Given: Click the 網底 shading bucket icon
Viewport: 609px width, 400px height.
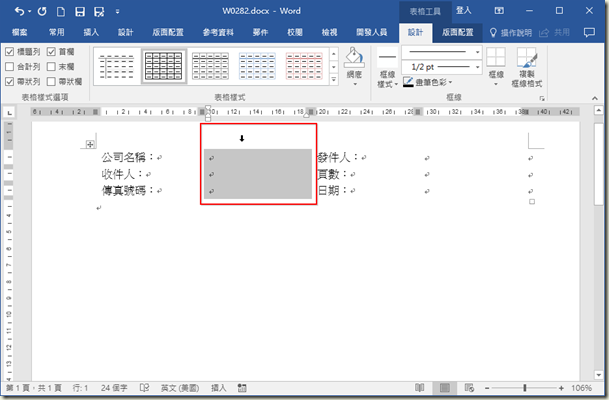Looking at the screenshot, I should coord(354,57).
